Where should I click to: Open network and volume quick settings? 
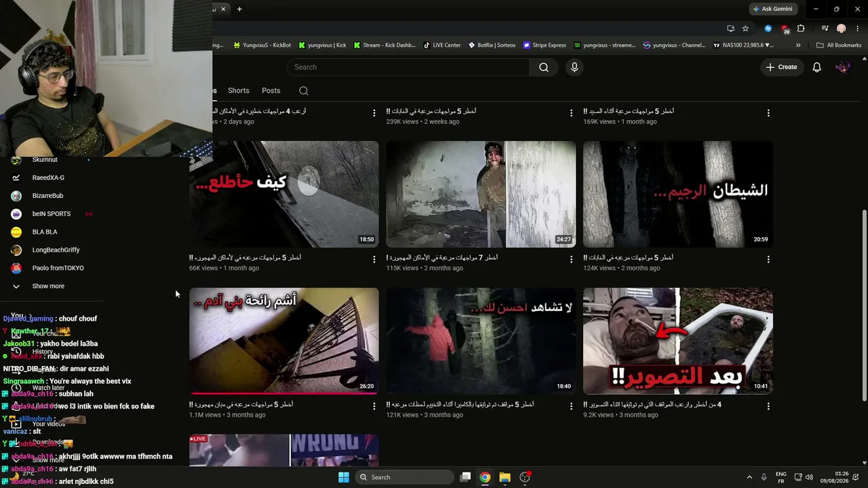805,477
